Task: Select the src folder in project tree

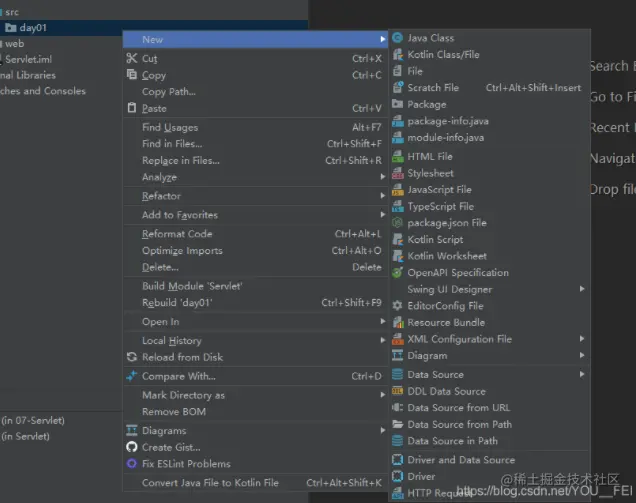Action: [10, 12]
